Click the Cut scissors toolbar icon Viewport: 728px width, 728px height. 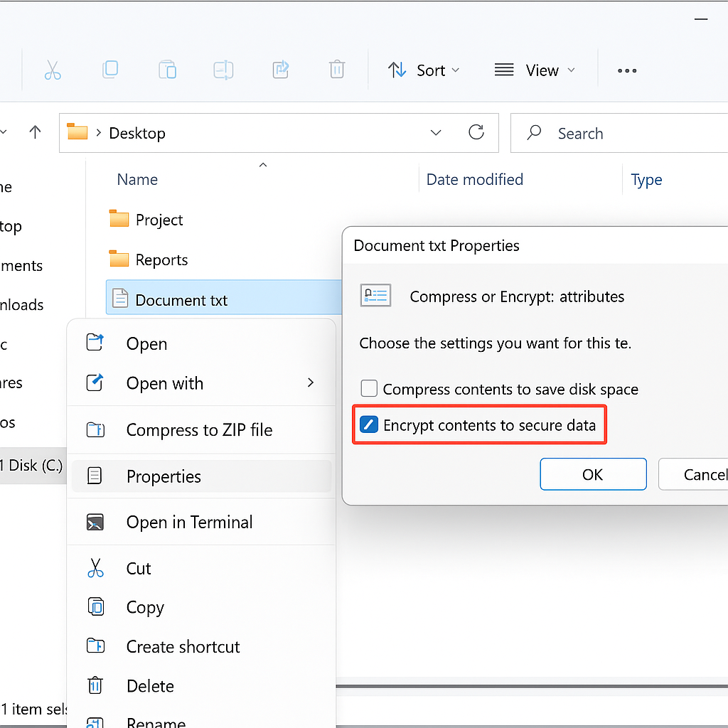point(53,70)
